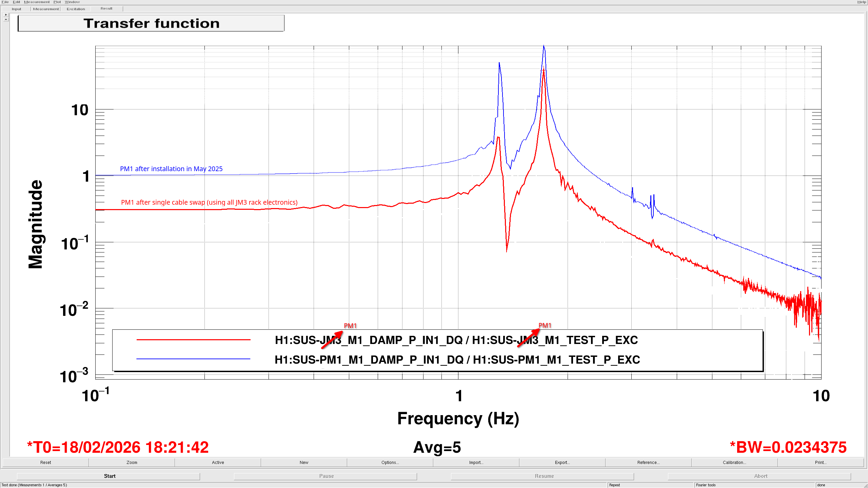868x488 pixels.
Task: Open plot Options dialog
Action: coord(390,463)
